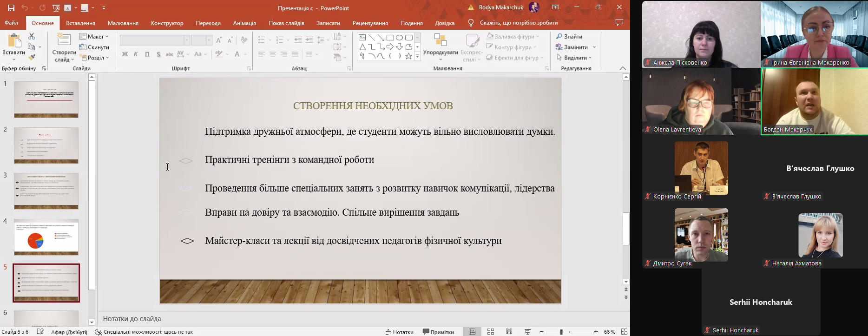Screen dimensions: 868x336
Task: Pick the rectangle shape in shapes gallery
Action: [x=390, y=38]
